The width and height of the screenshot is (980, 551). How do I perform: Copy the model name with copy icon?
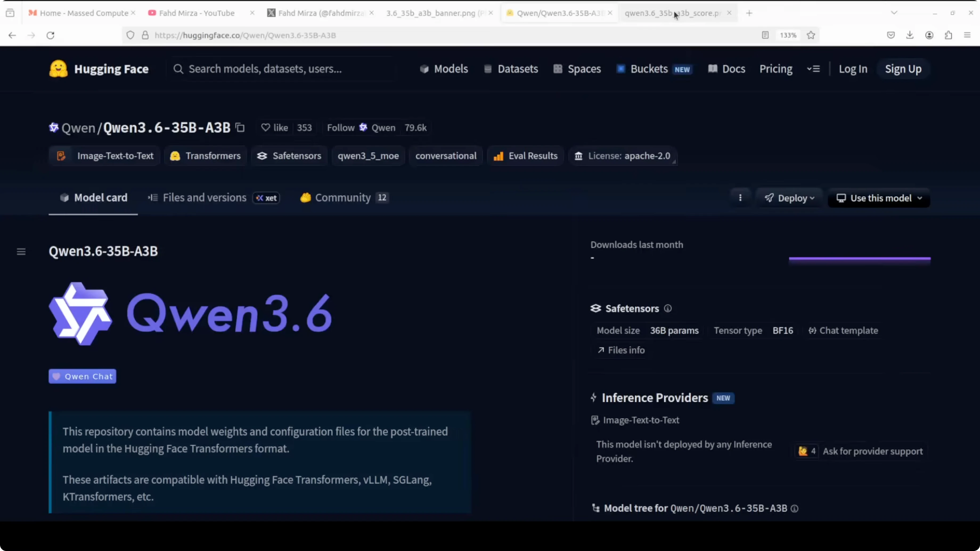coord(240,128)
